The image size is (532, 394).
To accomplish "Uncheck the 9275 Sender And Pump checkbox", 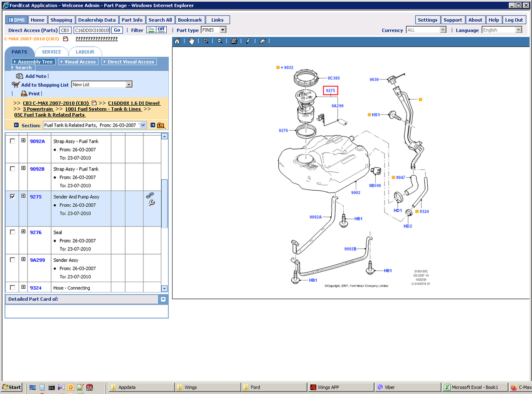I will coord(12,196).
